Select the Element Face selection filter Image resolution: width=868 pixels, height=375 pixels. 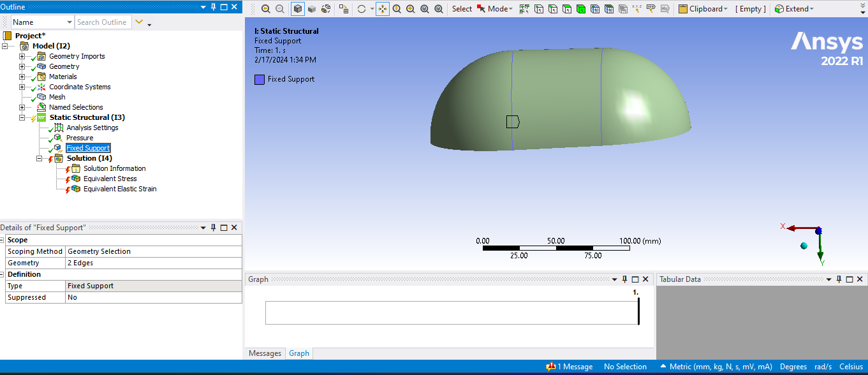point(608,9)
